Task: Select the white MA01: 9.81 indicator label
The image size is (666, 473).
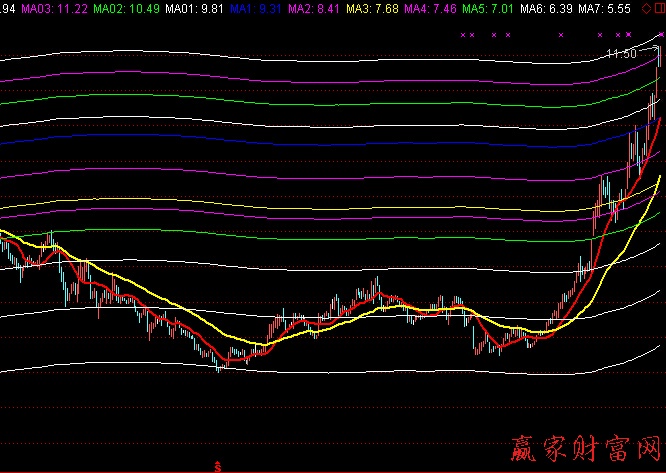Action: click(196, 9)
